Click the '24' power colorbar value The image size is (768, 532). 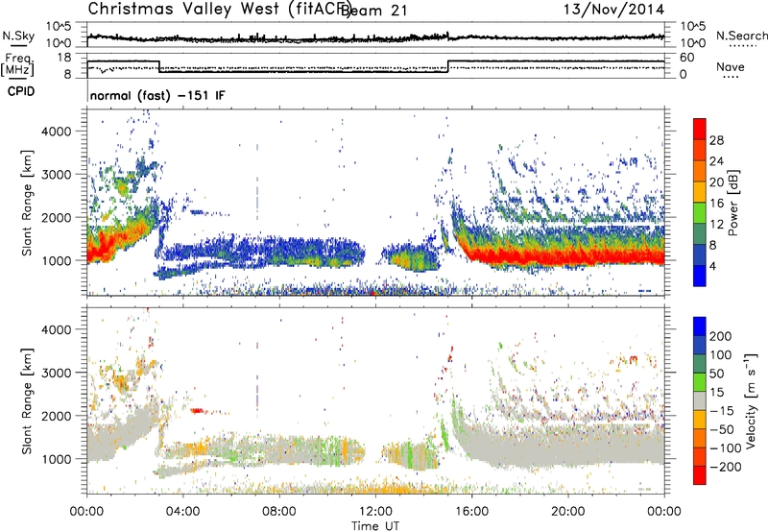(716, 161)
